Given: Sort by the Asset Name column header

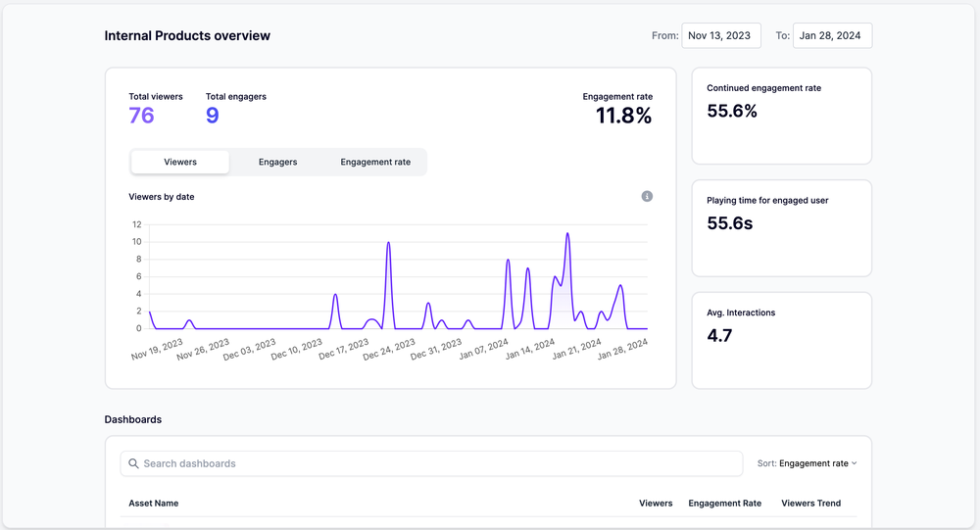Looking at the screenshot, I should click(x=154, y=504).
